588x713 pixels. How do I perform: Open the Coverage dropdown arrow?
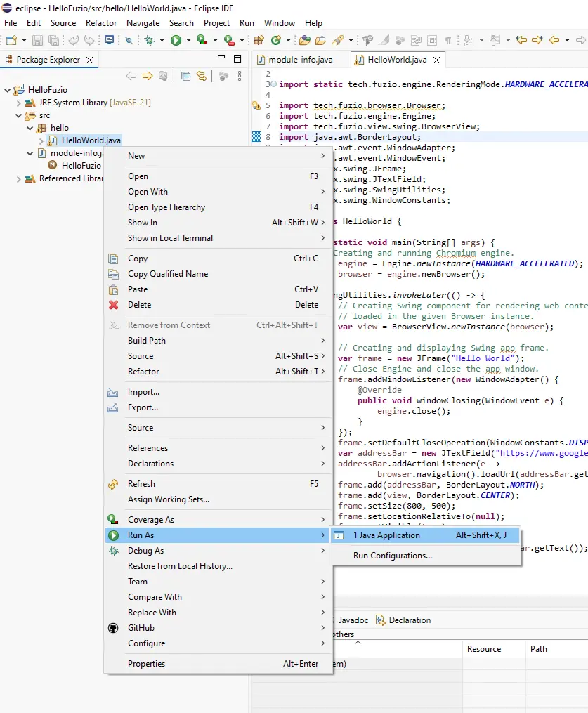(x=215, y=41)
